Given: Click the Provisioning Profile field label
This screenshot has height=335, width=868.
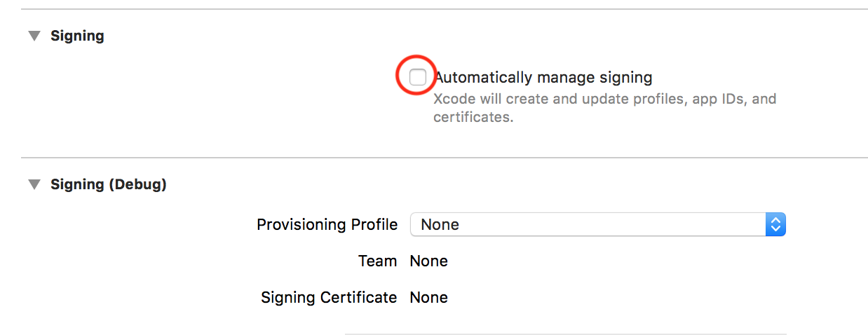Looking at the screenshot, I should click(327, 225).
